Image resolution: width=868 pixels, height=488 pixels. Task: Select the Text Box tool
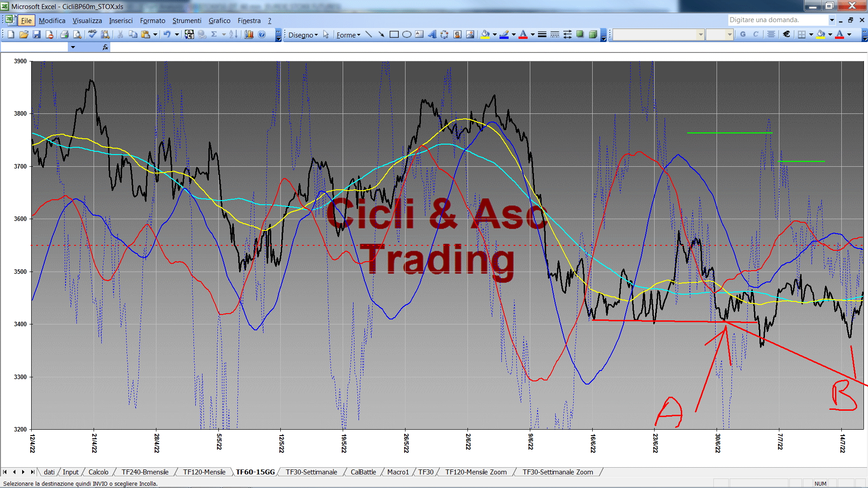(419, 34)
